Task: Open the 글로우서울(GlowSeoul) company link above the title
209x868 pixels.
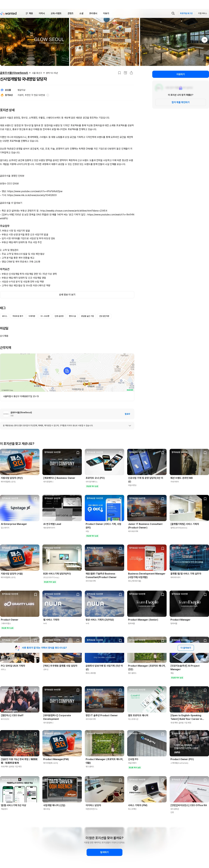Action: click(14, 73)
